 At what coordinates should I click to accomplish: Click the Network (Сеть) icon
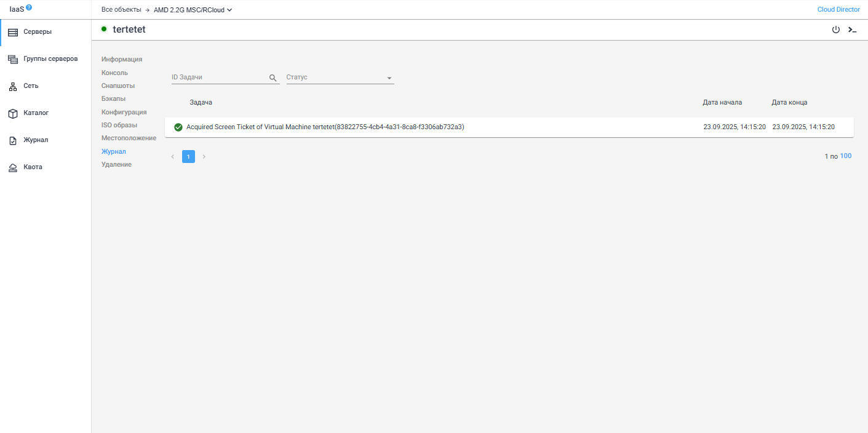tap(13, 87)
